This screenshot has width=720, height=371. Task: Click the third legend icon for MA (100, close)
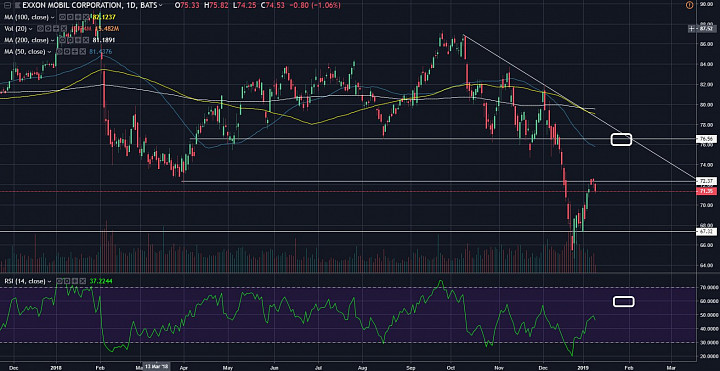tap(78, 17)
